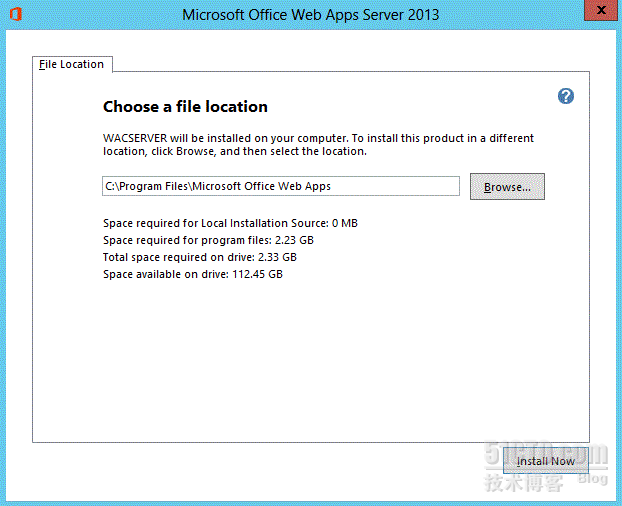Image resolution: width=622 pixels, height=506 pixels.
Task: Click the window title 'Microsoft Office Web Apps Server 2013'
Action: (311, 15)
